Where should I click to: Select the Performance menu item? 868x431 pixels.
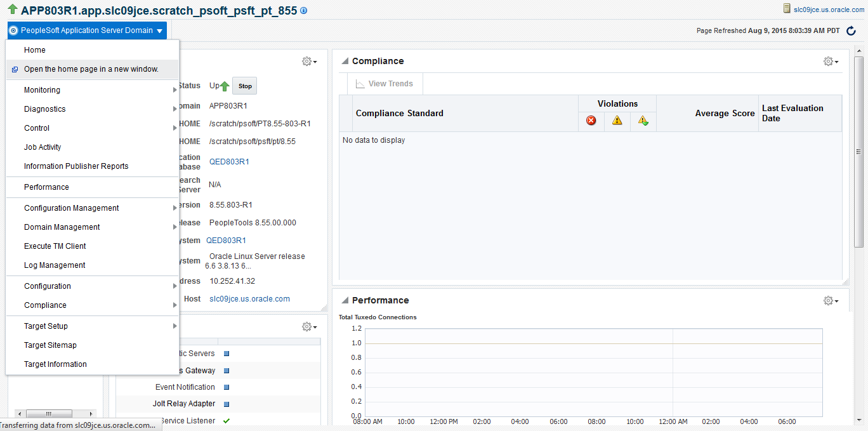click(x=93, y=187)
